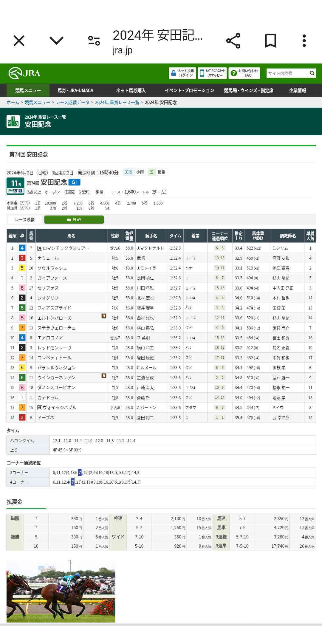Tap the share icon in browser bar

233,41
